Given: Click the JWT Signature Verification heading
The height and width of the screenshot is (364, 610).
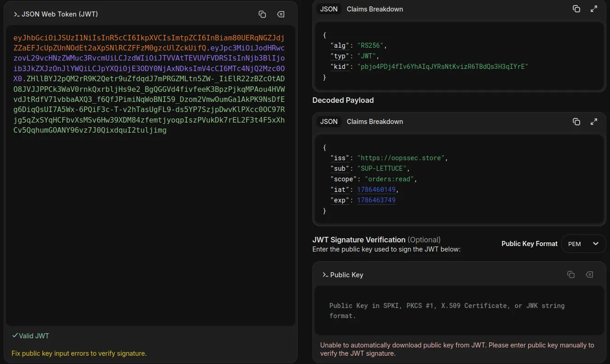Looking at the screenshot, I should [x=359, y=240].
